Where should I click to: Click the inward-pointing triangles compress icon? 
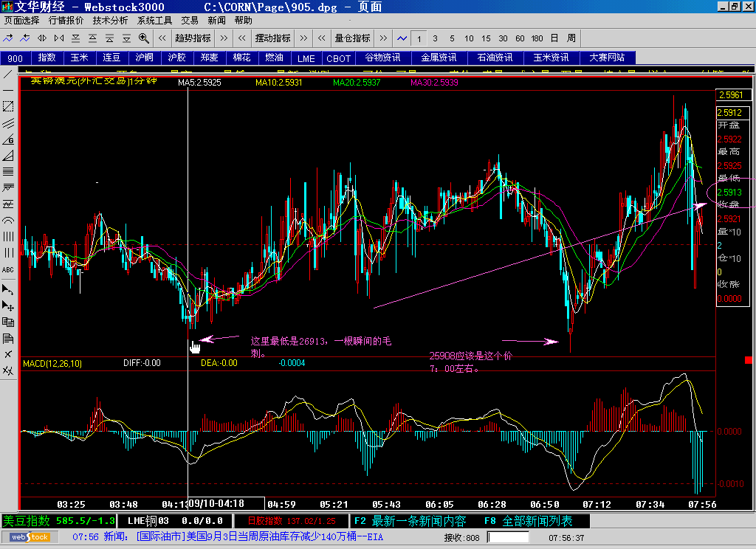[x=59, y=38]
